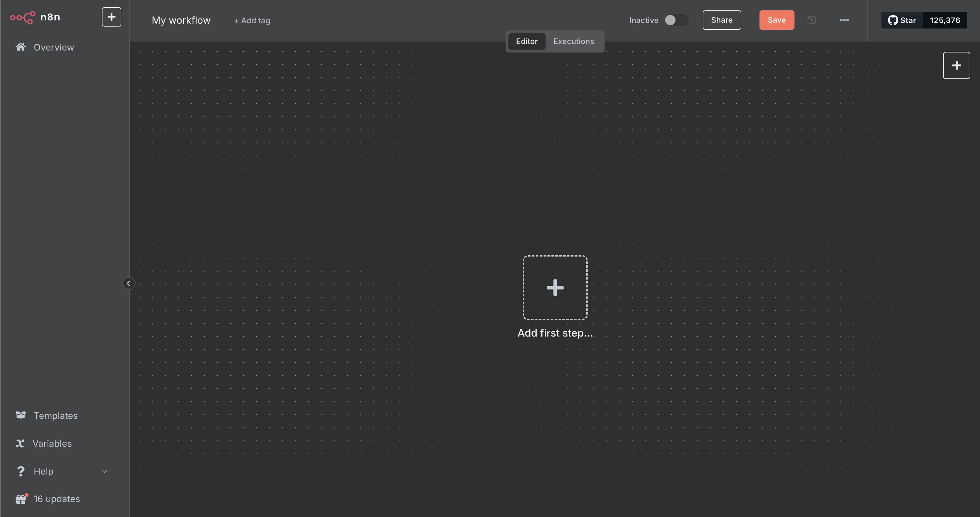Save the current workflow

click(x=776, y=20)
